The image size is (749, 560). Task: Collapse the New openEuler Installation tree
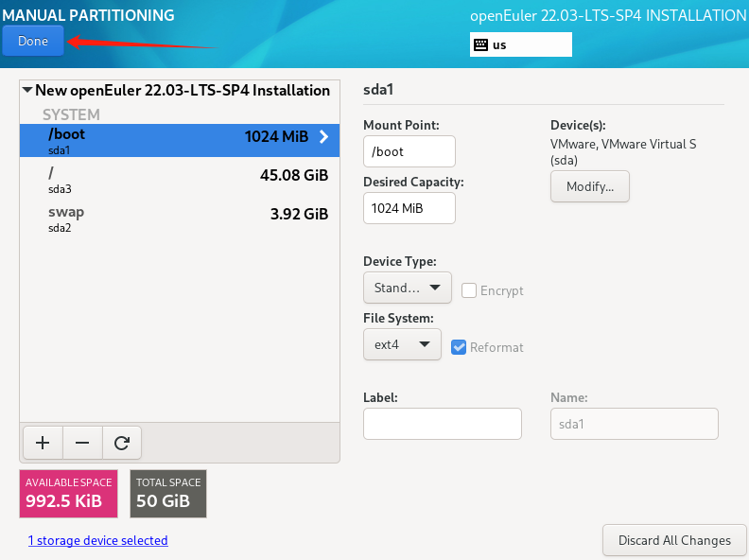click(27, 90)
